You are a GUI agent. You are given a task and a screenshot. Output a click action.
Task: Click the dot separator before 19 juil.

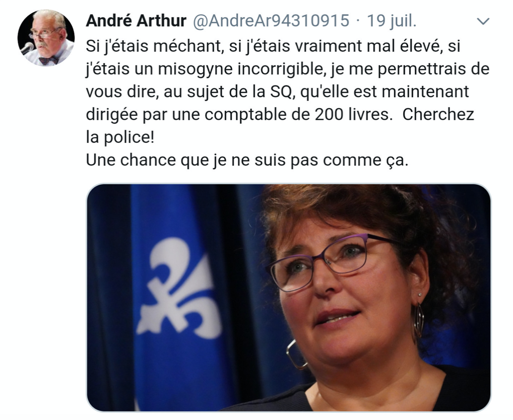tap(358, 22)
